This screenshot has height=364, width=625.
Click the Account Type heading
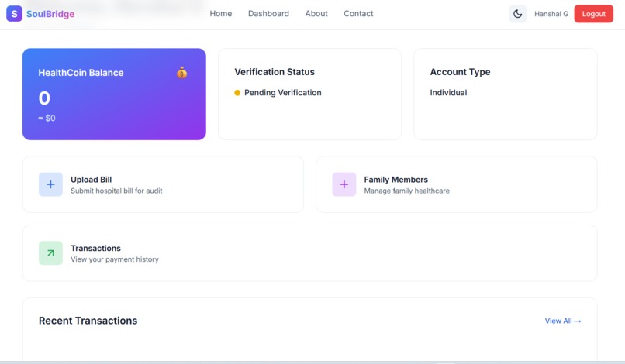pos(460,72)
